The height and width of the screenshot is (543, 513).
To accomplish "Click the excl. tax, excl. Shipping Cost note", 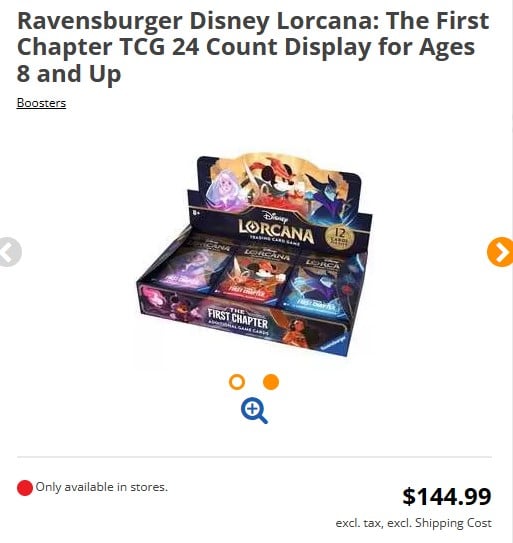I will (x=414, y=523).
